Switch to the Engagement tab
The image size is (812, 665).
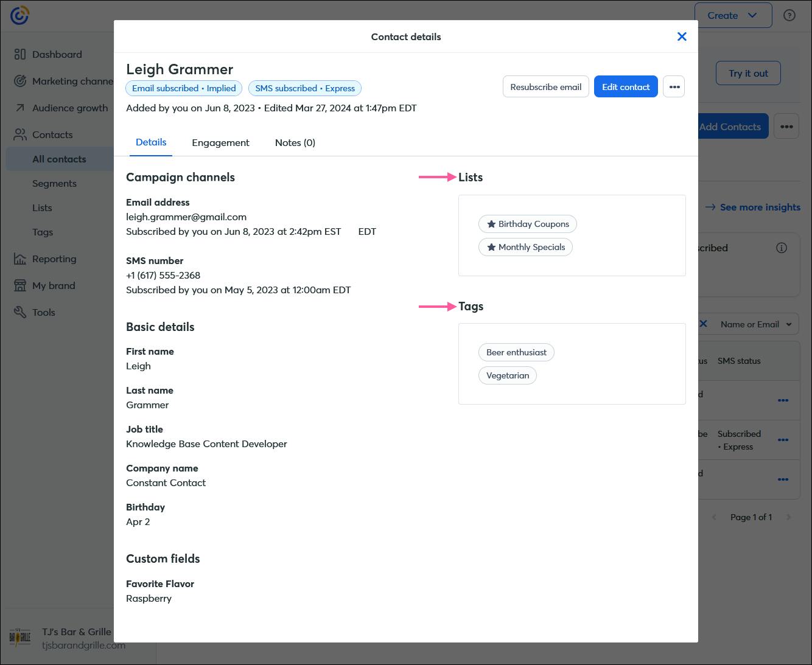click(x=220, y=142)
